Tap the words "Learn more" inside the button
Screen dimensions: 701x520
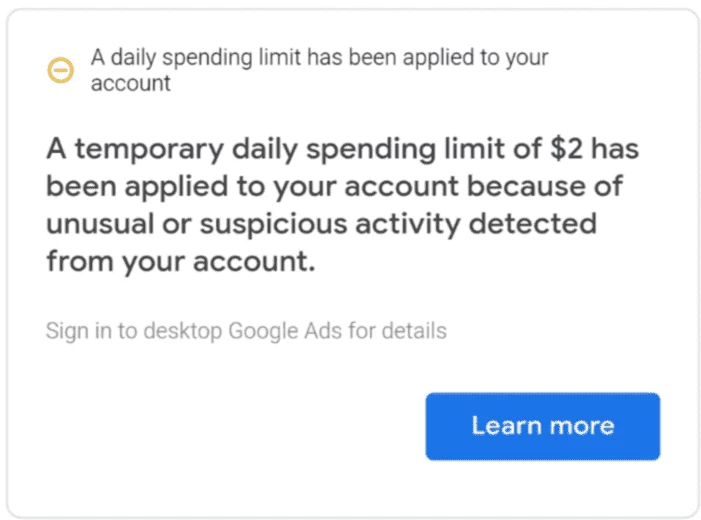click(542, 426)
